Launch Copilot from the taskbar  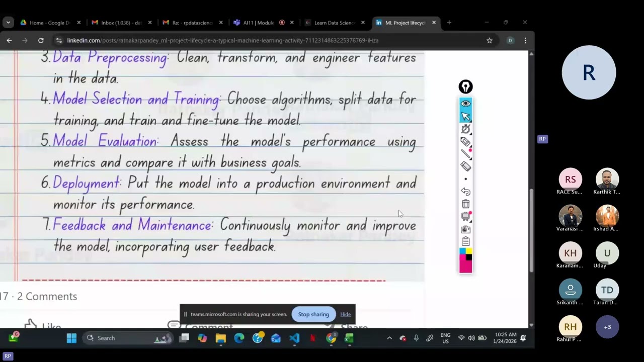tap(202, 338)
